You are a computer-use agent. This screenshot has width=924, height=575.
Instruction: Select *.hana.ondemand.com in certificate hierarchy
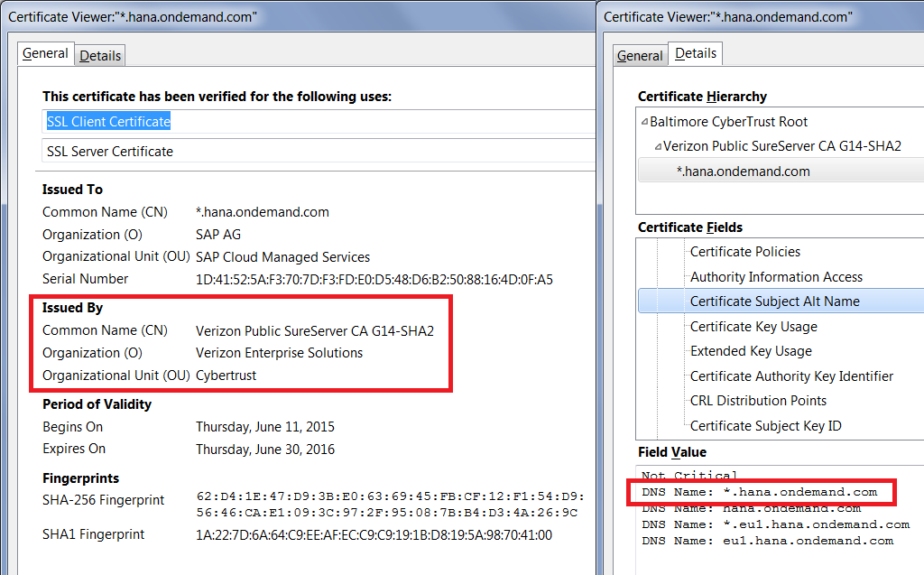pos(744,172)
